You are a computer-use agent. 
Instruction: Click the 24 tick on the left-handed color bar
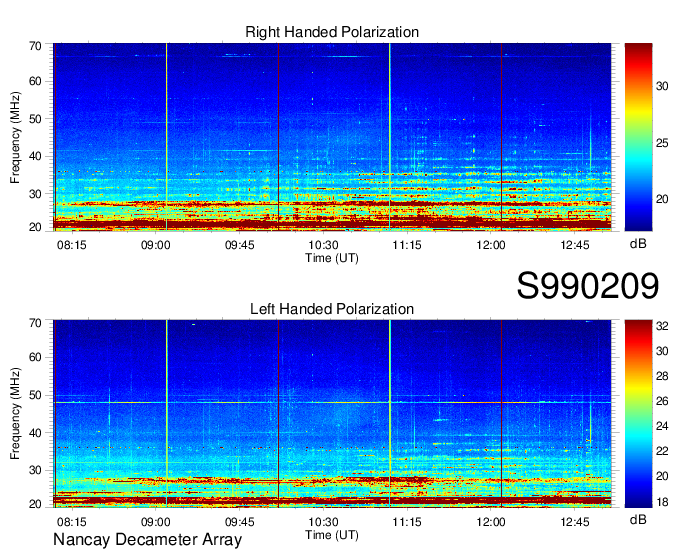662,426
